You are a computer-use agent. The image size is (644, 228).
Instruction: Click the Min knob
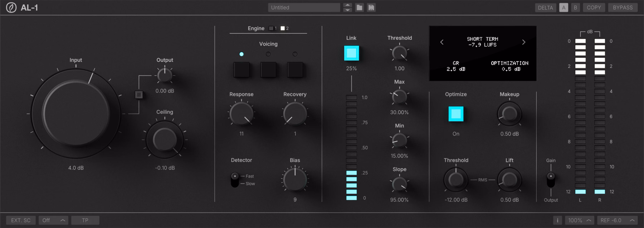click(399, 141)
